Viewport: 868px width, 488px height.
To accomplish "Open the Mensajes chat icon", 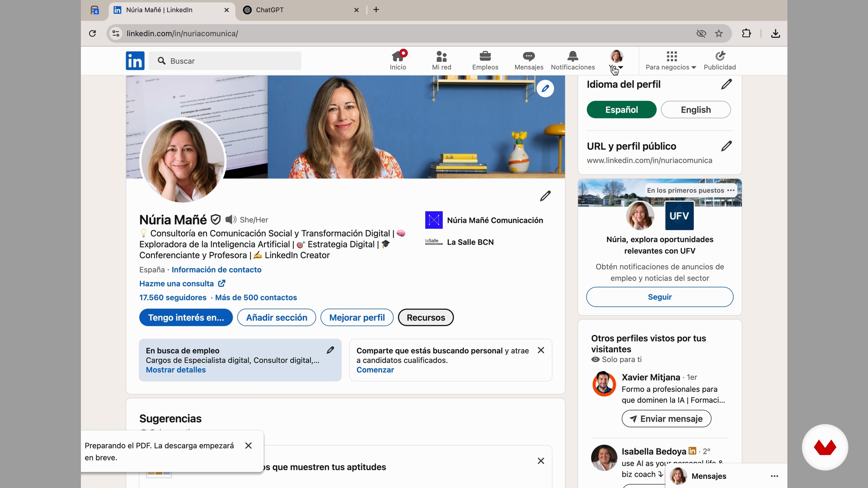I will tap(529, 61).
